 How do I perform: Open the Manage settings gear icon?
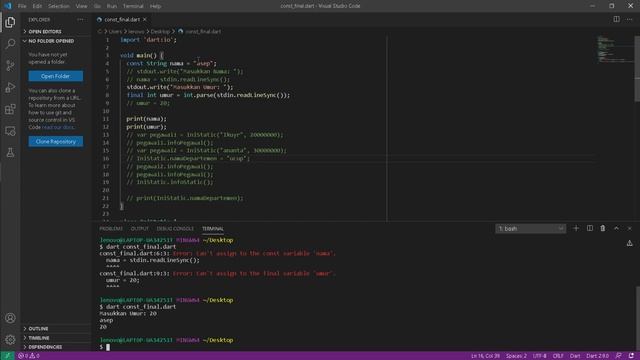10,339
